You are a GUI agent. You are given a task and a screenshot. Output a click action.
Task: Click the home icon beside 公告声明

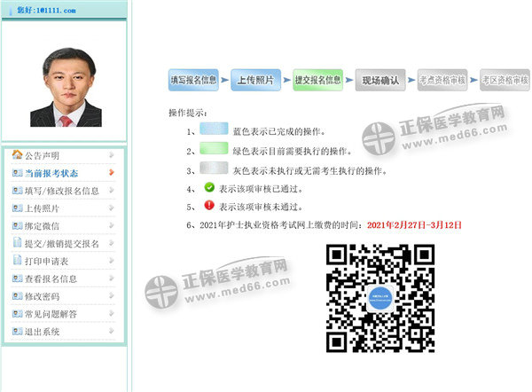17,154
